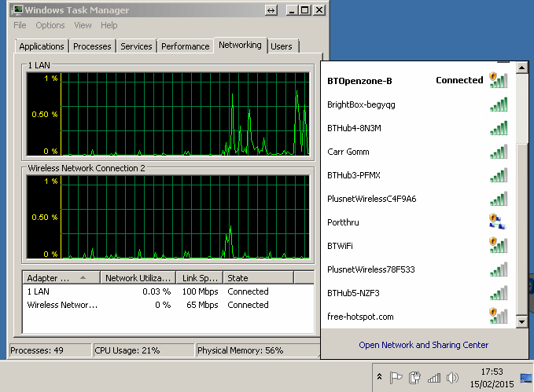The height and width of the screenshot is (392, 534).
Task: Click double-arrow button in title bar
Action: point(271,10)
